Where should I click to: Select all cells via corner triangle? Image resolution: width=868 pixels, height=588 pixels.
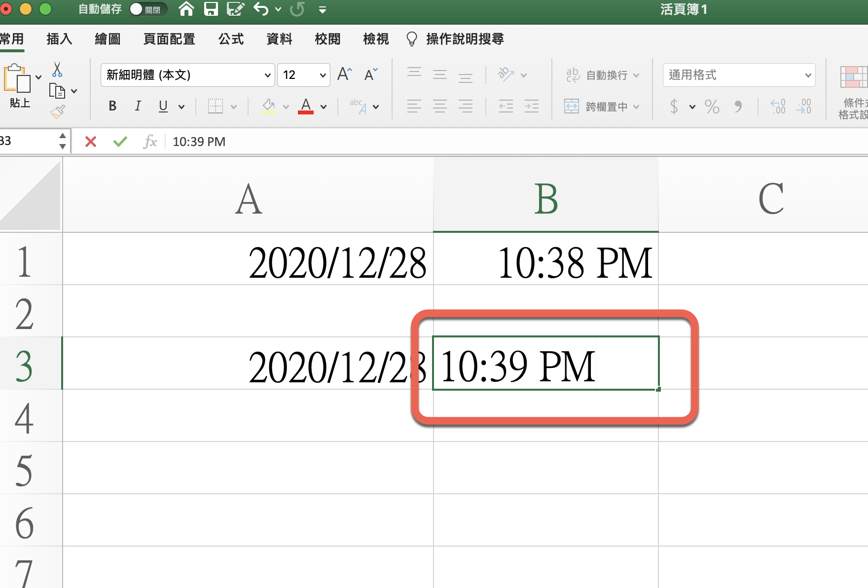[x=31, y=195]
